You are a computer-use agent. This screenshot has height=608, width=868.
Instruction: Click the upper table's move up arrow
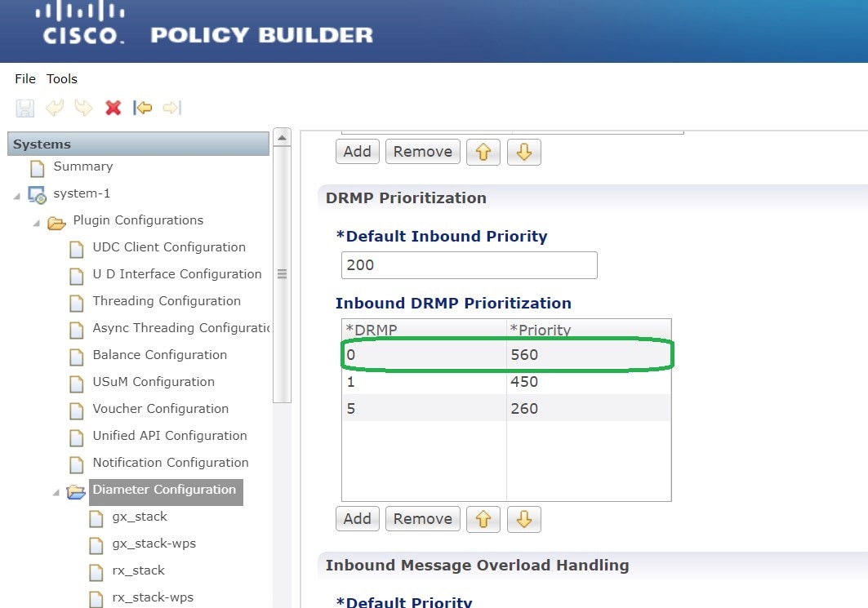click(483, 152)
